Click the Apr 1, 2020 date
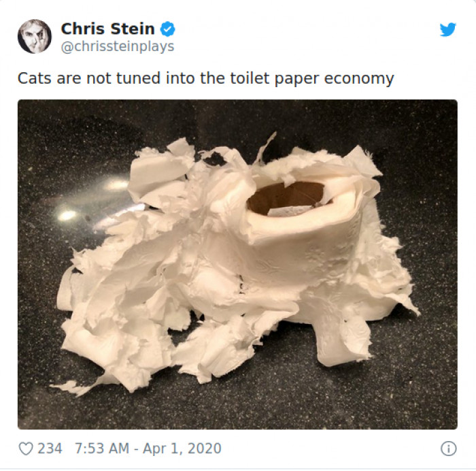Viewport: 476px width, 471px height. click(x=182, y=449)
